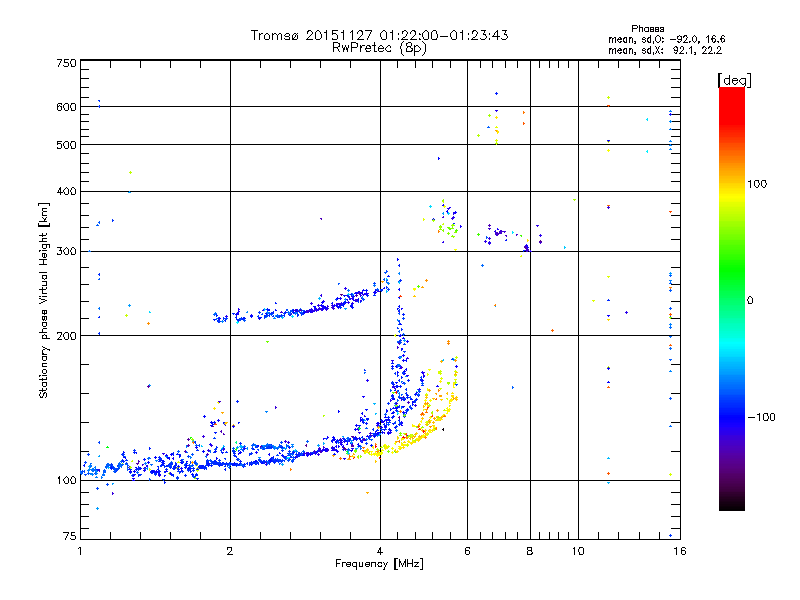Screen dimensions: 800x600
Task: Click the subtitle 'RwPretec (8p)'
Action: 379,48
